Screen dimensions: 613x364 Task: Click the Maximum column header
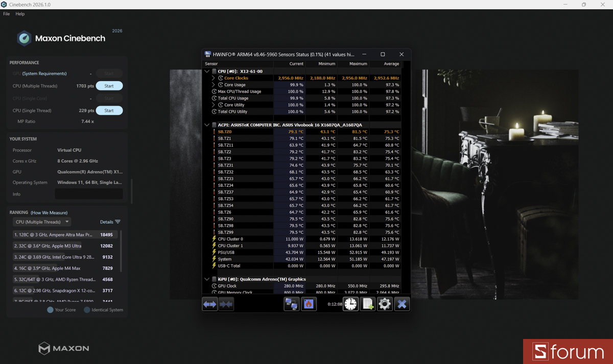click(x=353, y=64)
